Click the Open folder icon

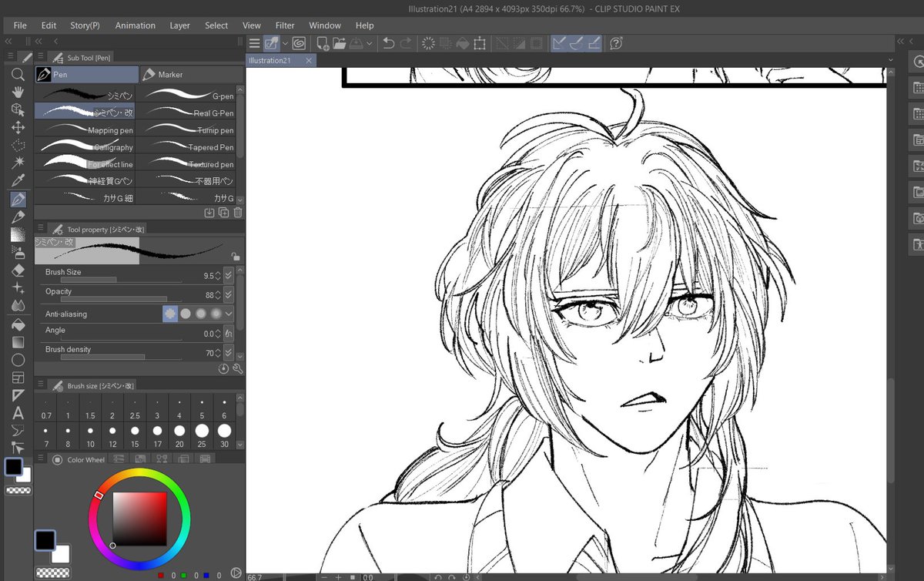(x=340, y=44)
